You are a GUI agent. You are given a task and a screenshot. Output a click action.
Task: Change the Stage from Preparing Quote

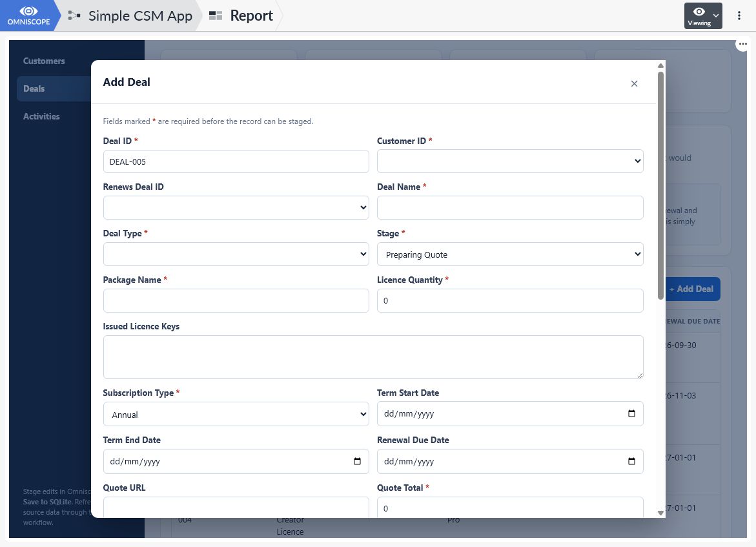[509, 254]
